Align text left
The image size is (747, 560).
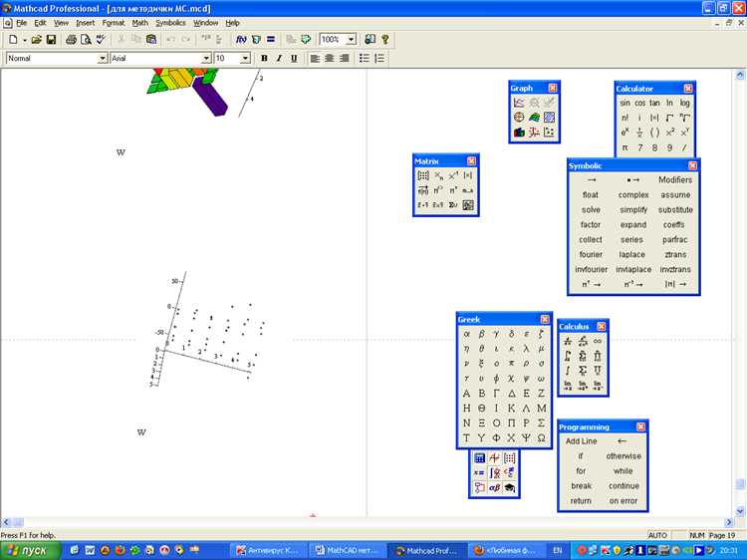click(x=315, y=58)
